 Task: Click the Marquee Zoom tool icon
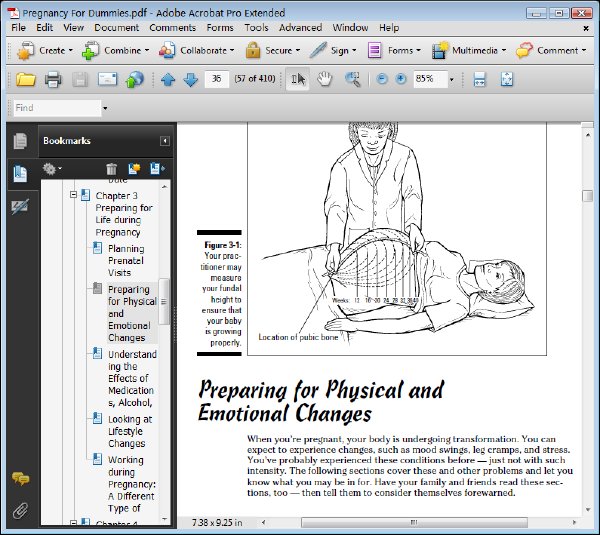pyautogui.click(x=352, y=80)
